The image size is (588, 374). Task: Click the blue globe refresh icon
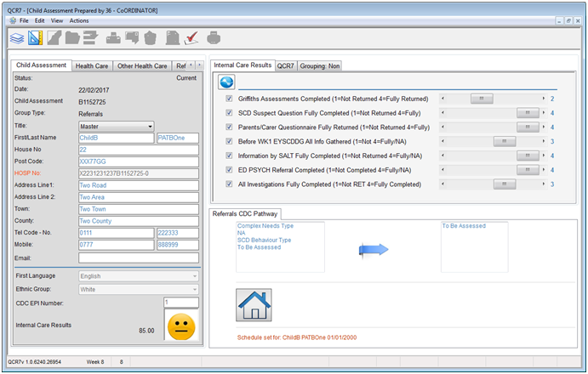tap(226, 82)
